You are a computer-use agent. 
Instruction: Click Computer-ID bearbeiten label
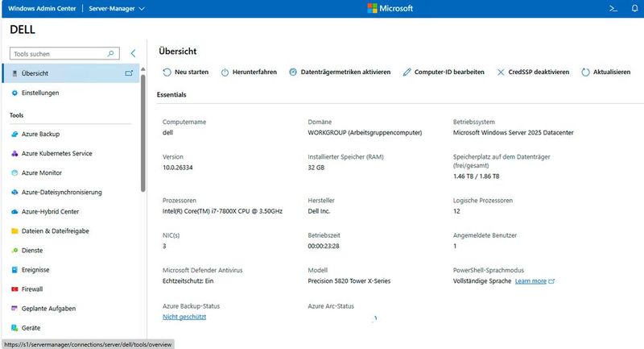449,72
